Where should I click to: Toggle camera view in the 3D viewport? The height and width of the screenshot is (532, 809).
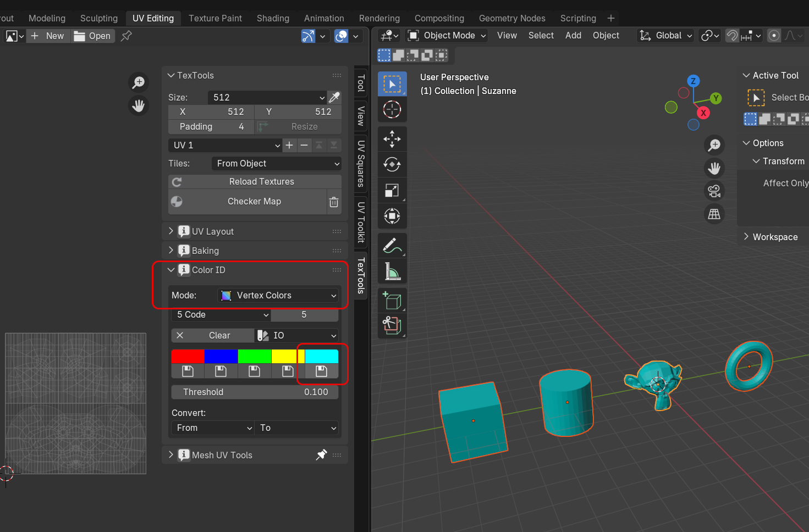714,191
